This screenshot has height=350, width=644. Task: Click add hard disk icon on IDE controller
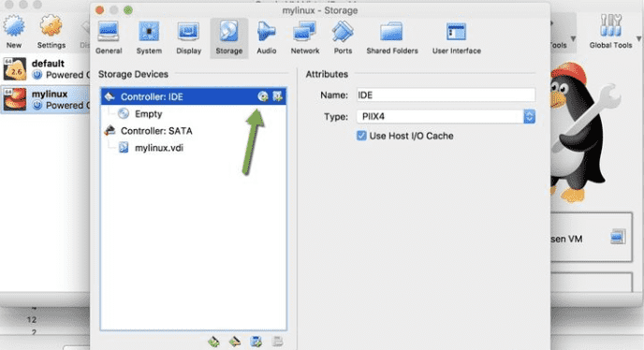pos(278,96)
